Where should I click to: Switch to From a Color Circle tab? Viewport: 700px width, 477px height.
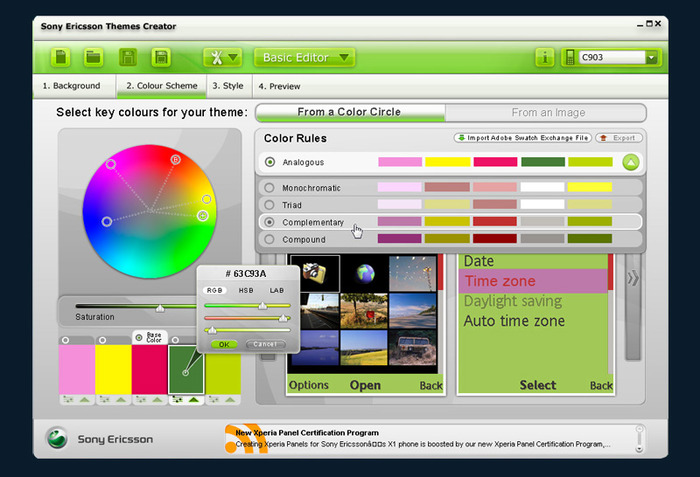pos(349,112)
